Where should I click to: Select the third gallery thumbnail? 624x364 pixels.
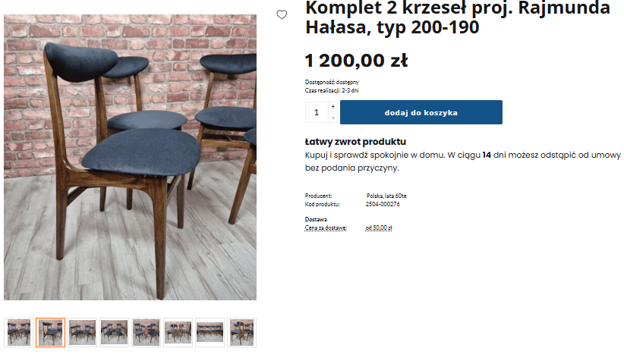[83, 333]
